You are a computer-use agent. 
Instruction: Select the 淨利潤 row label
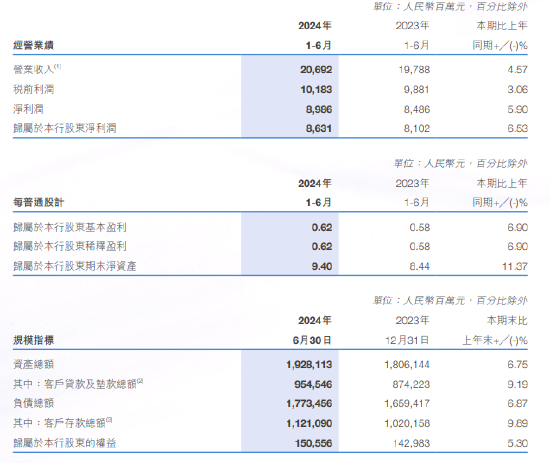(28, 109)
